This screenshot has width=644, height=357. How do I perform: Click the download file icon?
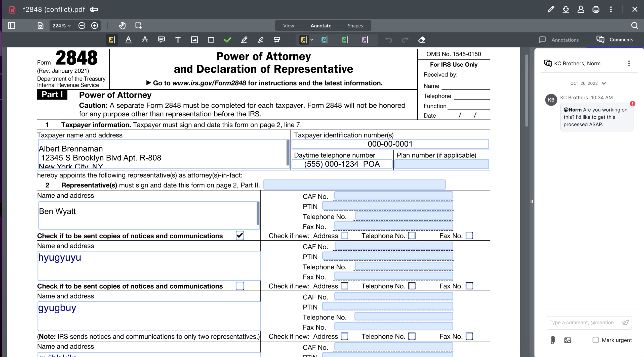566,10
